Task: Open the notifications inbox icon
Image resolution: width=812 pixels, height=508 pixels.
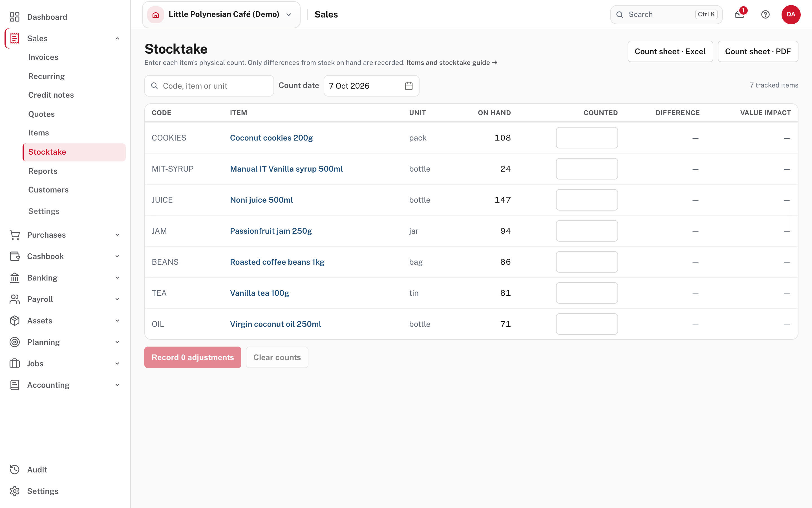Action: (740, 14)
